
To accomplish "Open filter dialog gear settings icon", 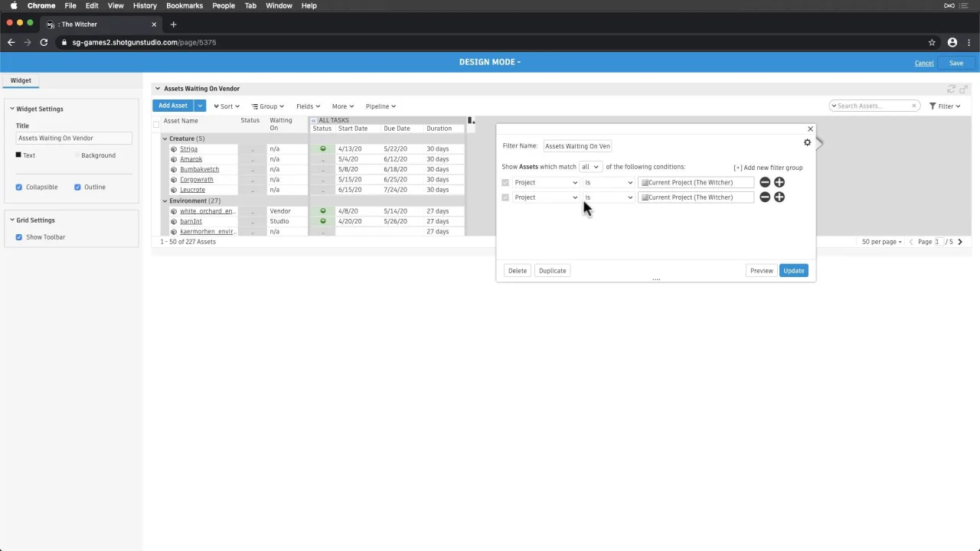I will pos(807,142).
